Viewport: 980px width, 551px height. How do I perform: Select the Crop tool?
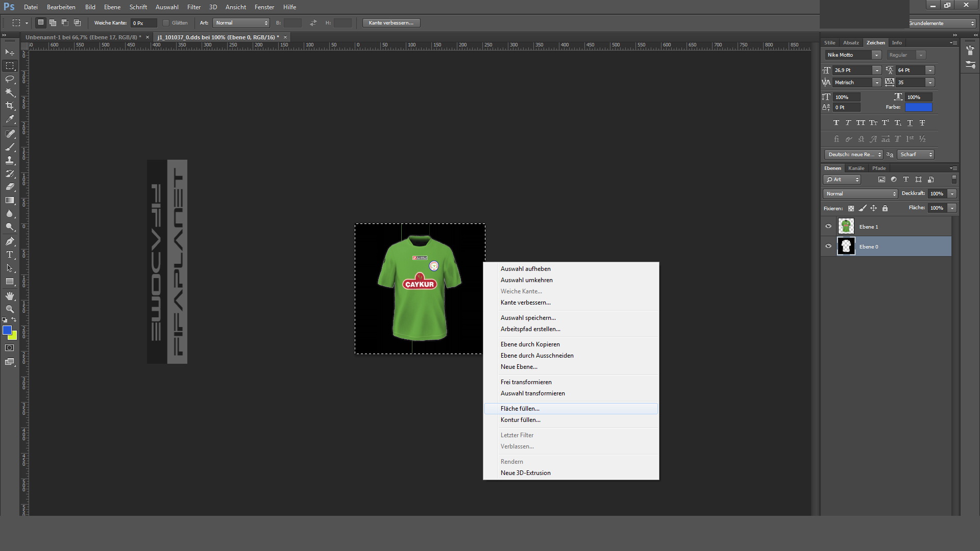click(x=10, y=106)
